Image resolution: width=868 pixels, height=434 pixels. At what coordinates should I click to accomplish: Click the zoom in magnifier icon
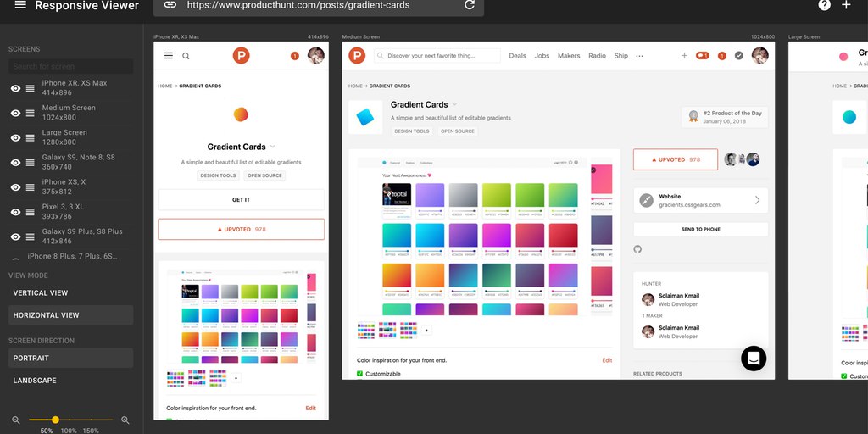[x=125, y=420]
